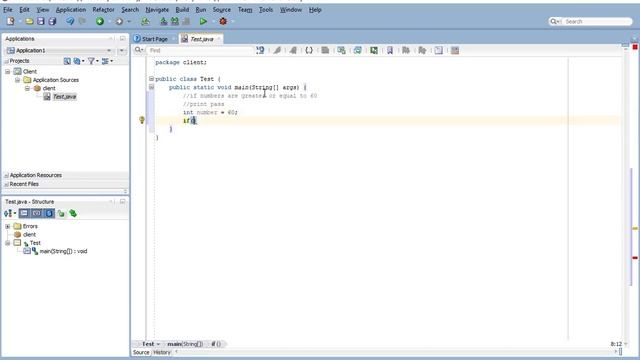Open the Projects filter funnel dropdown
Viewport: 640px width, 360px height.
coord(93,61)
